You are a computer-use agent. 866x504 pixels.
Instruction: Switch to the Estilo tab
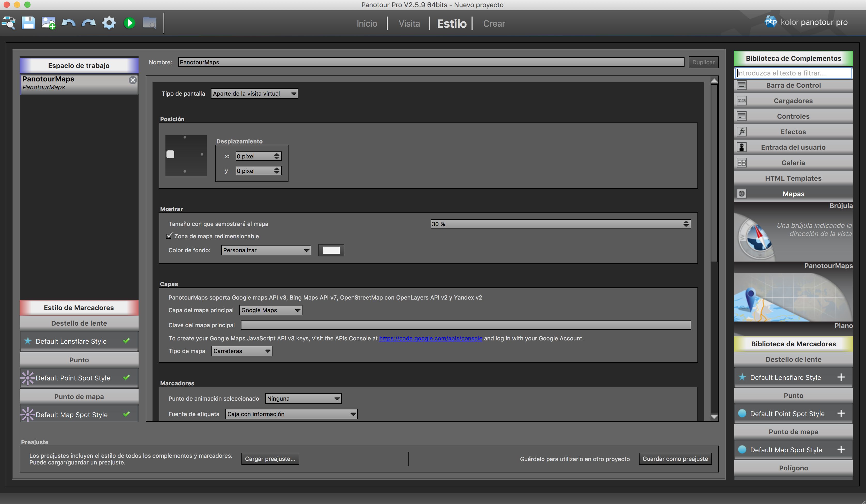[452, 23]
